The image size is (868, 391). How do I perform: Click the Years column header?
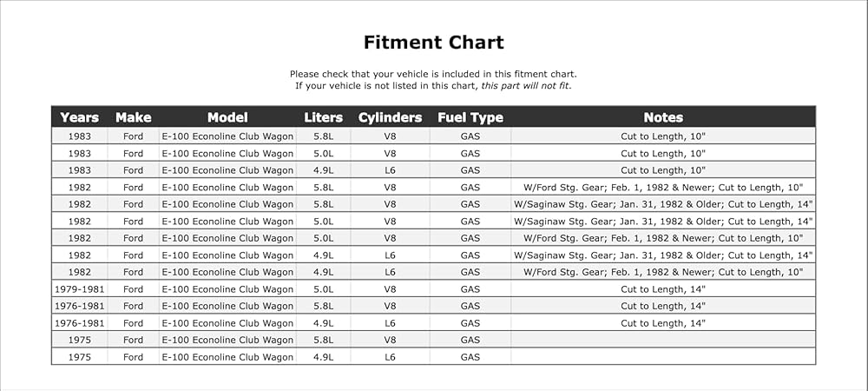[x=79, y=117]
